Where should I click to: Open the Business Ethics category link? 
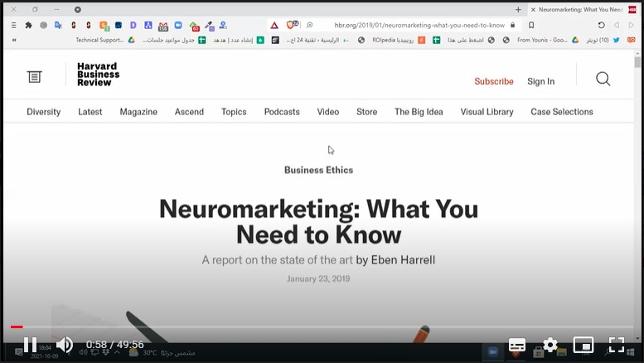318,170
